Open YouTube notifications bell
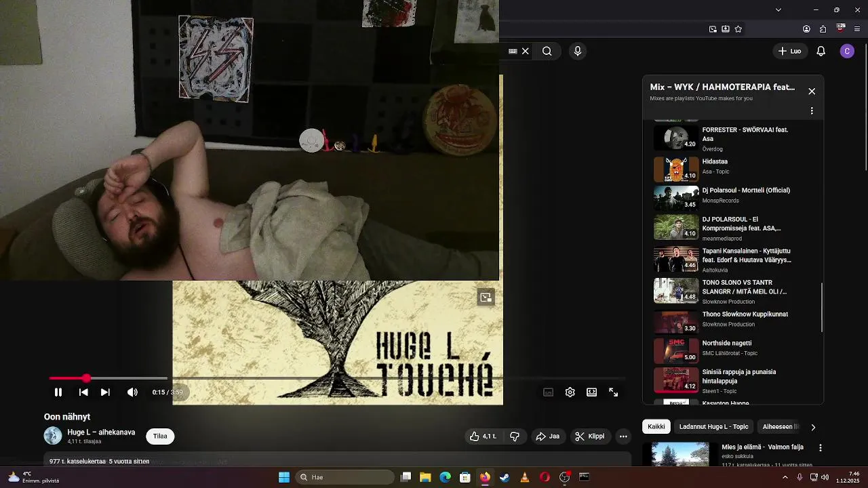Viewport: 868px width, 488px height. coord(821,51)
